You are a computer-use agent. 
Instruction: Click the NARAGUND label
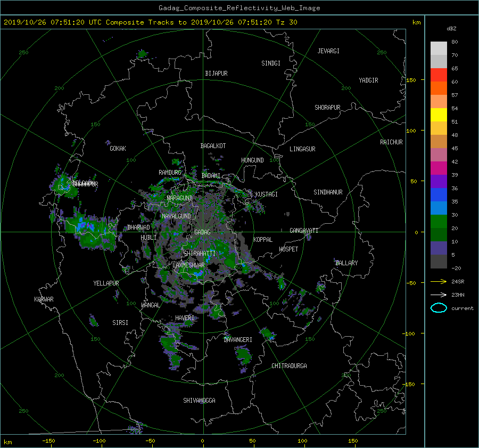tap(180, 198)
